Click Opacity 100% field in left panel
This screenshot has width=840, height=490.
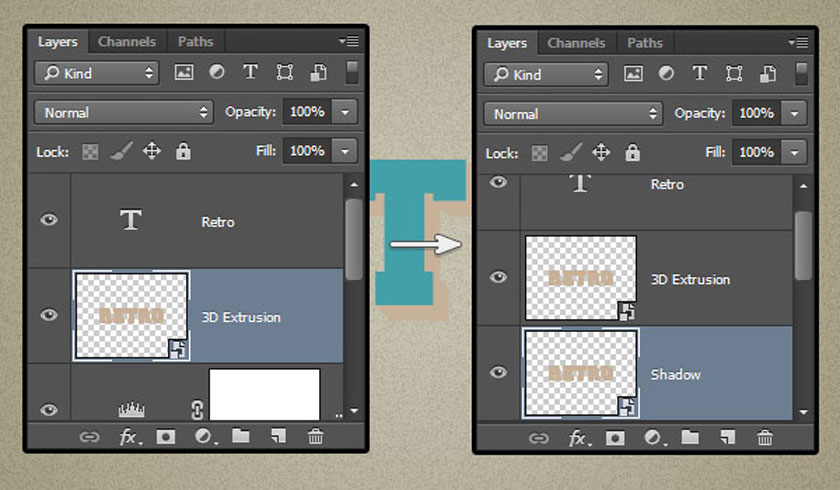point(308,112)
